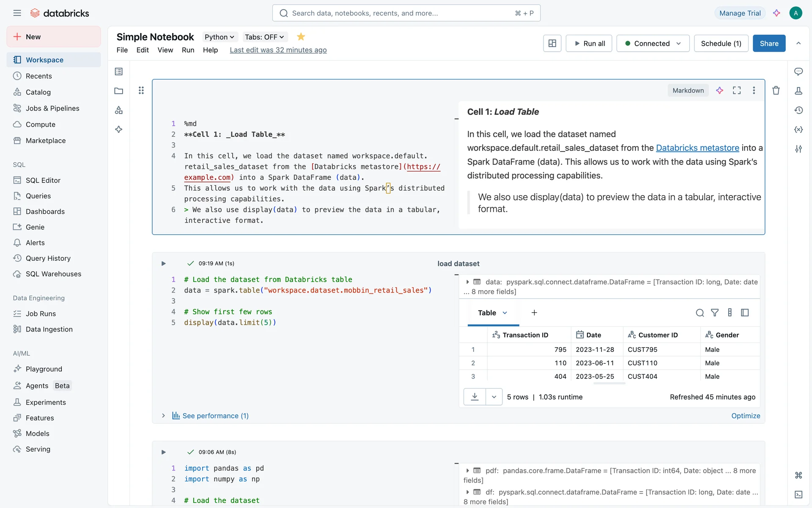Toggle the notebook favorite star
The width and height of the screenshot is (812, 508).
coord(301,37)
